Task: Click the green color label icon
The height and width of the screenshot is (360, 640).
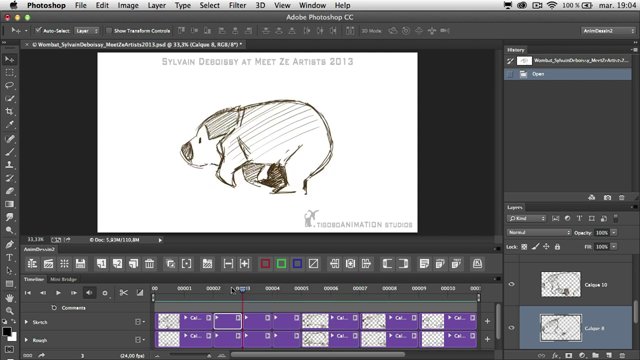Action: [281, 264]
